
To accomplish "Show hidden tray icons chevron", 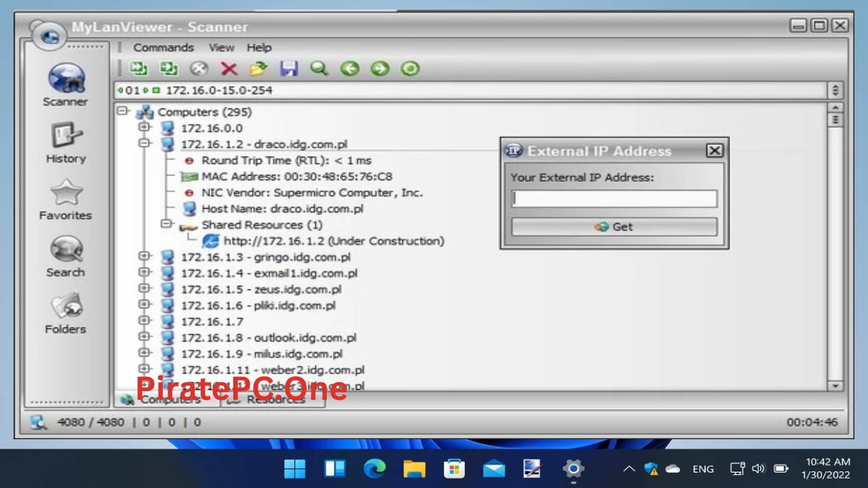I will point(629,468).
